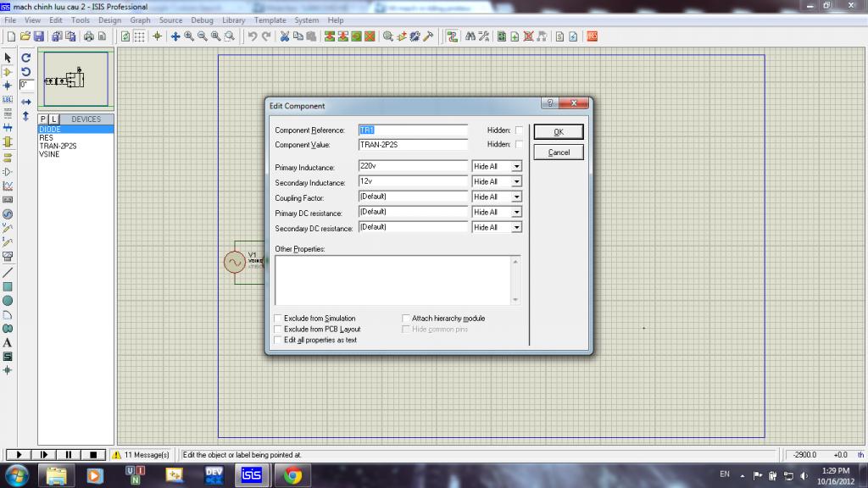Print the schematic design
This screenshot has height=488, width=868.
coord(88,36)
